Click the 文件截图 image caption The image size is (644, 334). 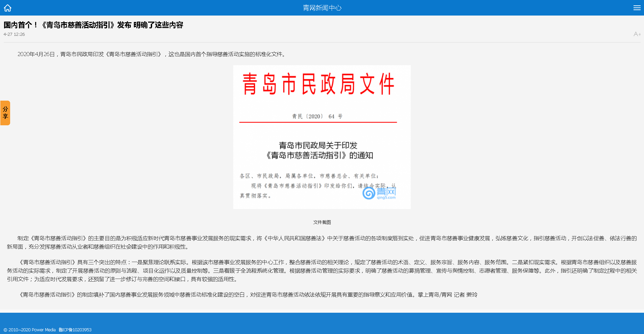(x=322, y=222)
